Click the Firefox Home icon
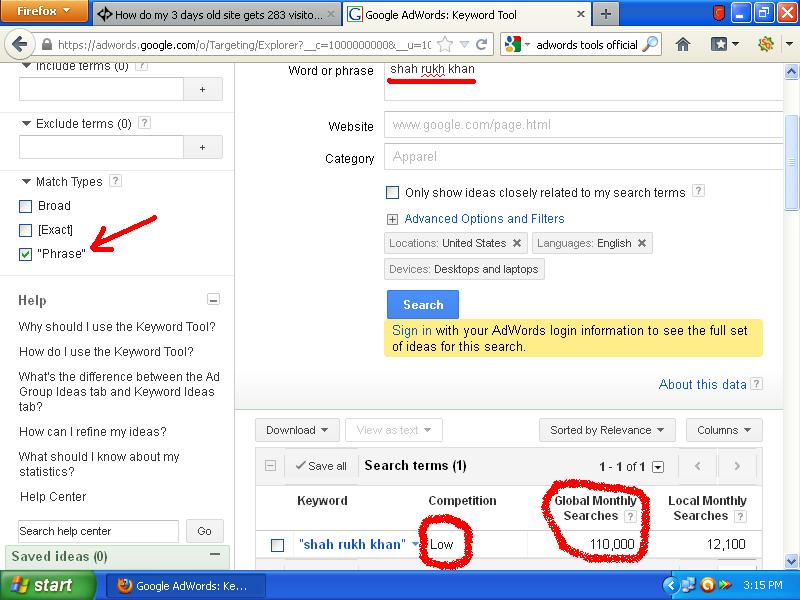This screenshot has width=800, height=600. tap(683, 45)
